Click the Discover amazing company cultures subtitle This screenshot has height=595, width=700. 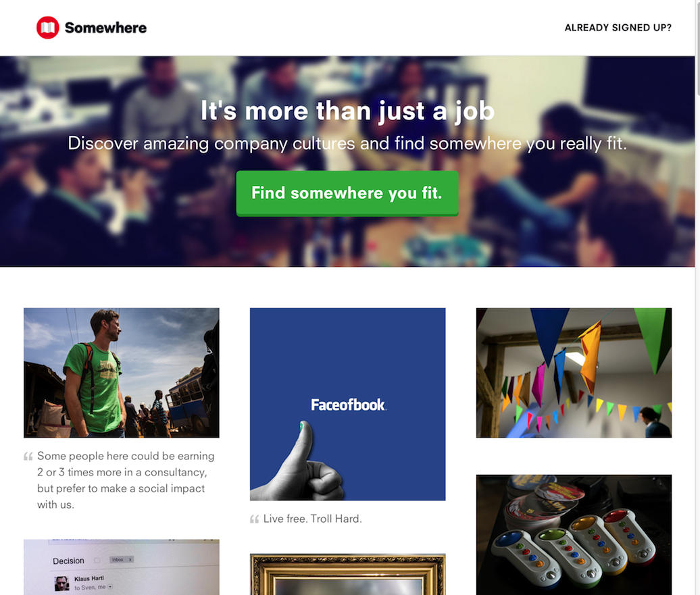(347, 144)
